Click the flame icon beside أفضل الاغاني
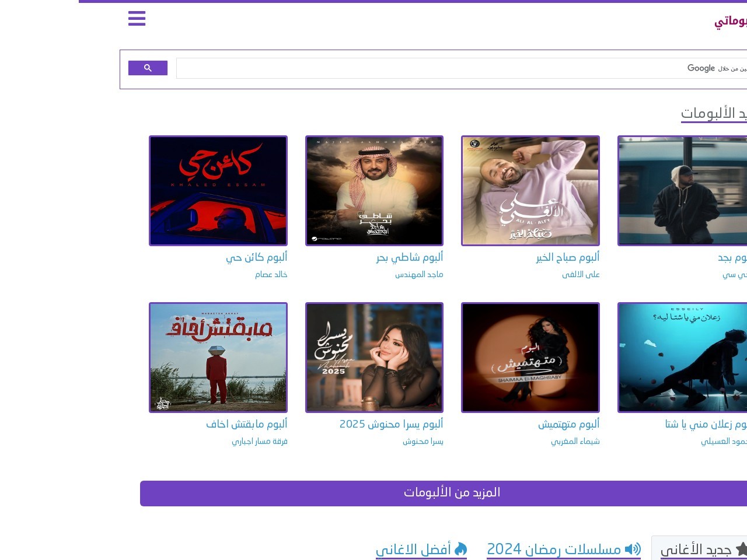The width and height of the screenshot is (747, 560). click(x=461, y=549)
